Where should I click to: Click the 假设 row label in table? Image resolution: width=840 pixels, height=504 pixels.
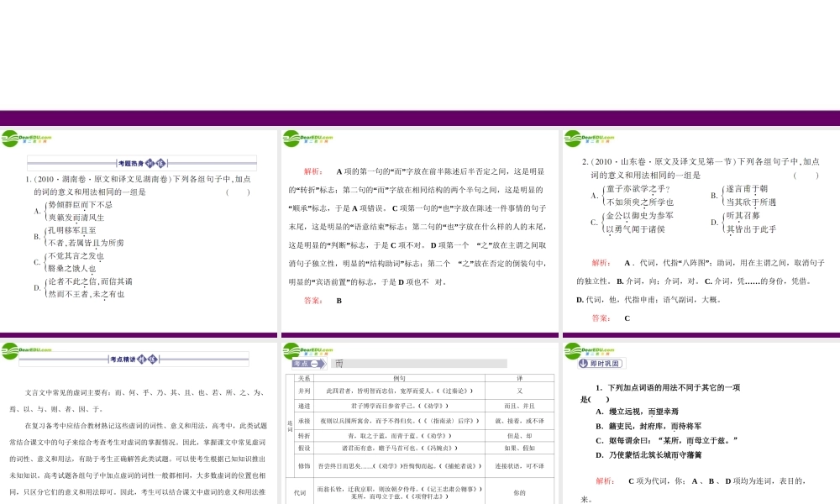click(304, 448)
